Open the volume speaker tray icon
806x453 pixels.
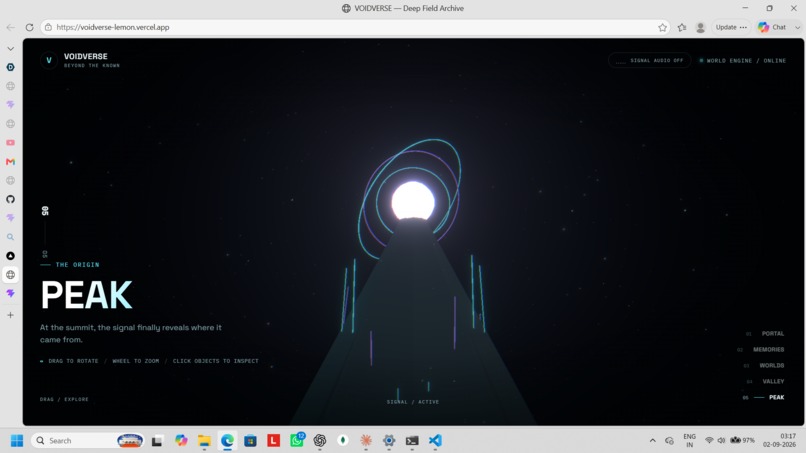721,441
